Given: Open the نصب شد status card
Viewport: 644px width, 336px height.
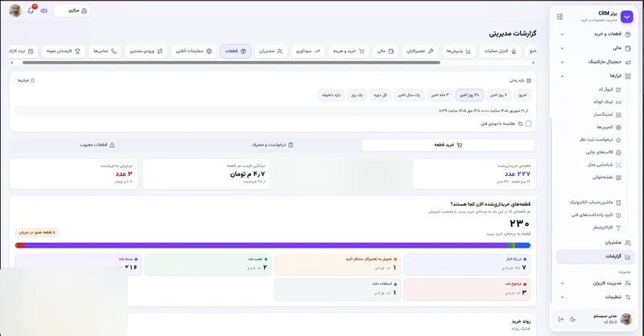Looking at the screenshot, I should coord(208,264).
